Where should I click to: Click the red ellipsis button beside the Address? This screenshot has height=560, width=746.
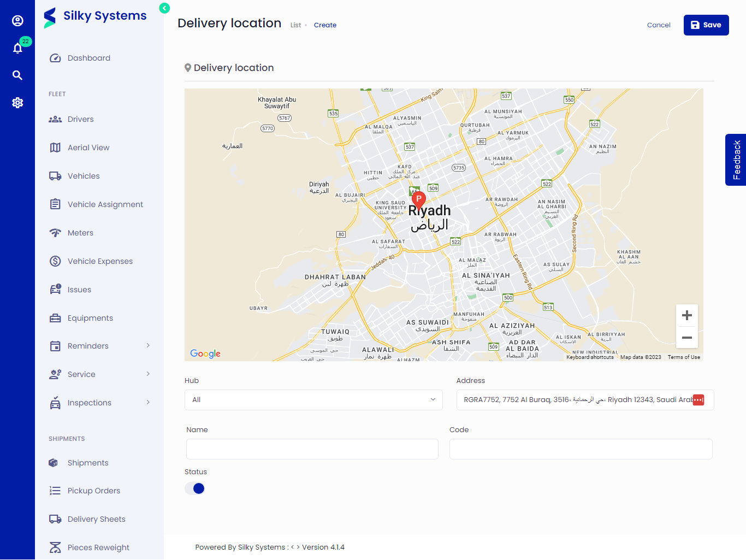coord(698,399)
